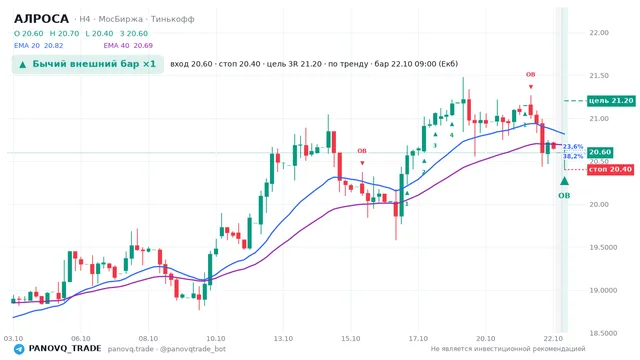The image size is (640, 360).
Task: Click the 23,6% Fibonacci level label
Action: (x=573, y=147)
